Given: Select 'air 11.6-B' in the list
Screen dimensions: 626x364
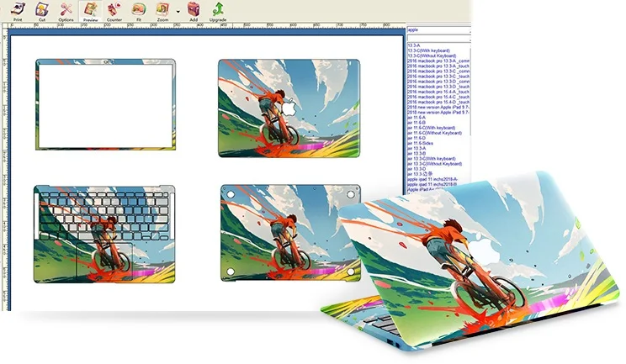Looking at the screenshot, I should [x=416, y=123].
